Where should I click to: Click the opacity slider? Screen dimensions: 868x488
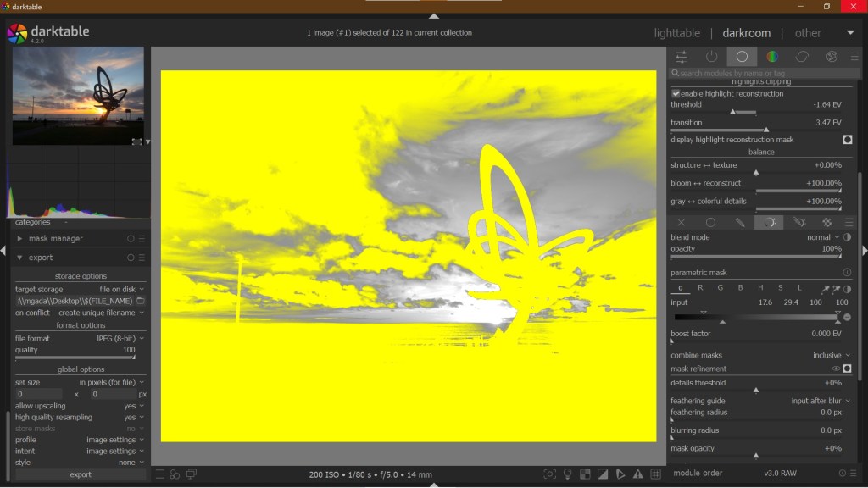[756, 256]
